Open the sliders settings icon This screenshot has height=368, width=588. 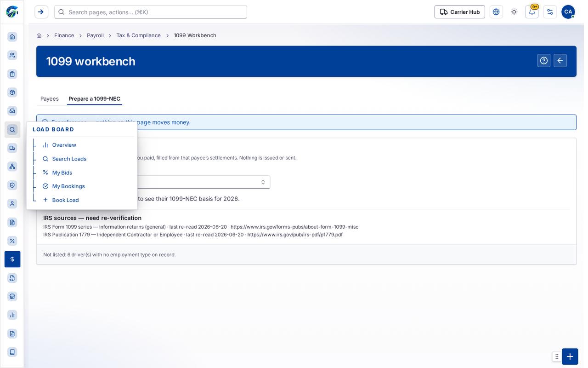pyautogui.click(x=550, y=12)
